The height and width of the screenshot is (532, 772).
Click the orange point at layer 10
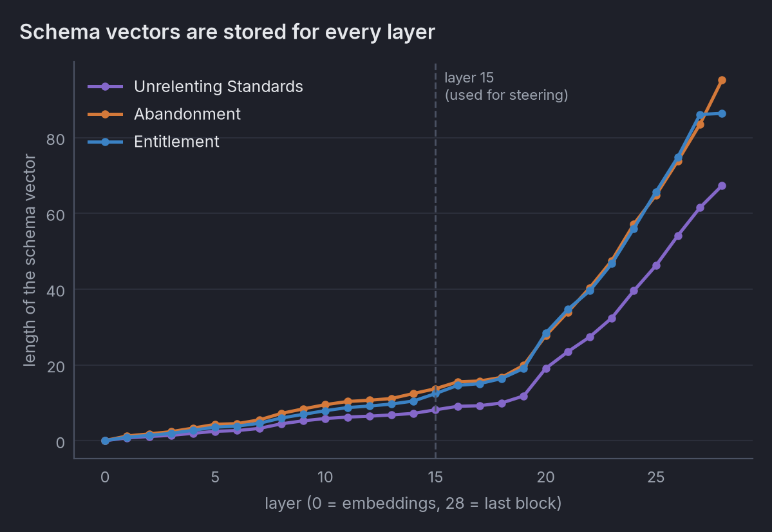pos(325,404)
